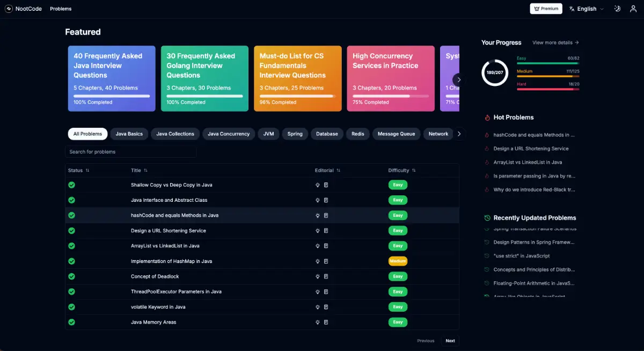Viewport: 644px width, 351px height.
Task: Open document icon for volatile Keyword row
Action: 326,307
